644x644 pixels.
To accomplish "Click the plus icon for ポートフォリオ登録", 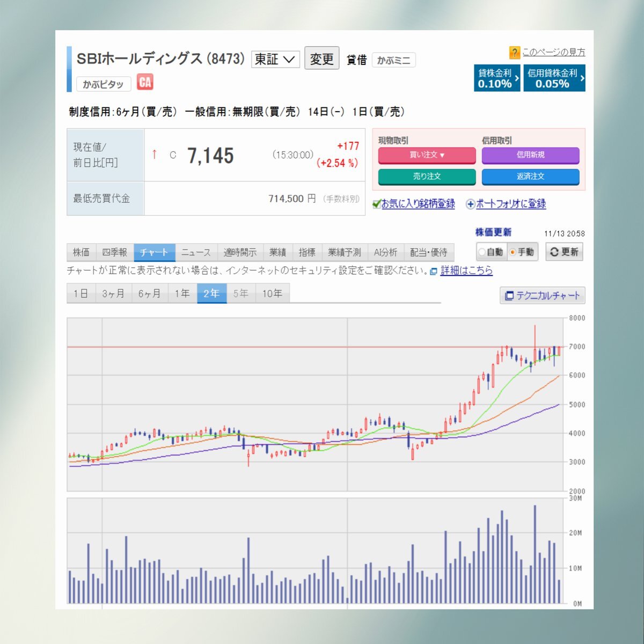I will click(470, 204).
